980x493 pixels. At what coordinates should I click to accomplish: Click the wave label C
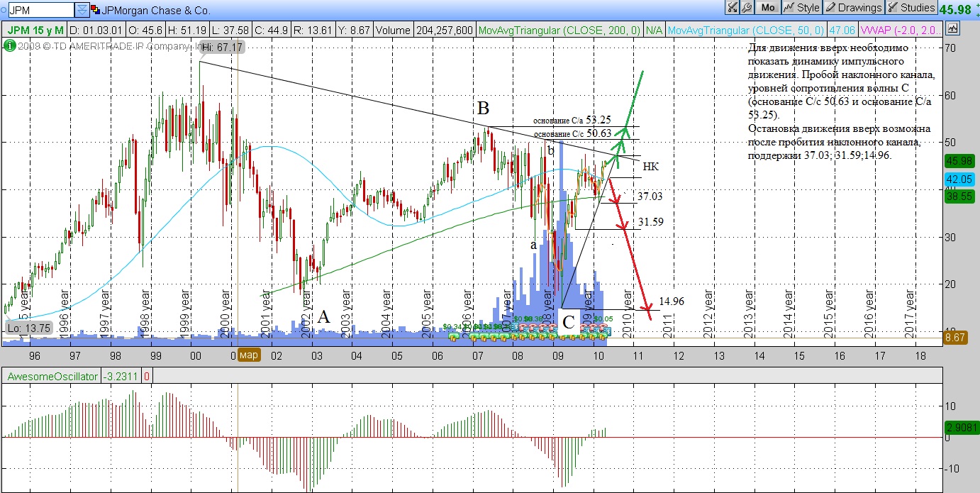click(x=569, y=323)
